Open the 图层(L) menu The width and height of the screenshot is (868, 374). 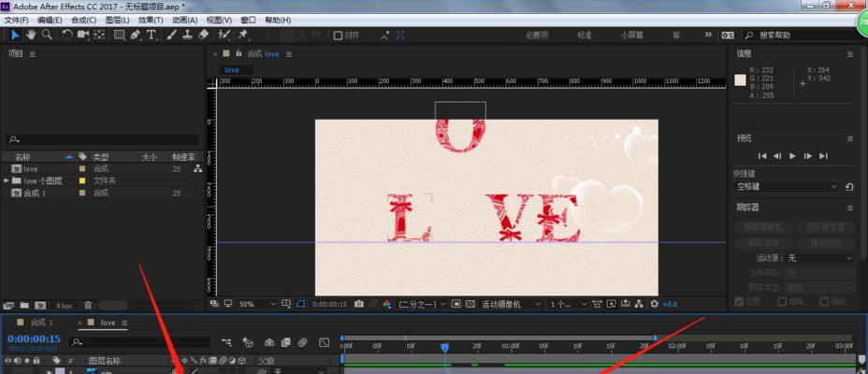tap(117, 20)
